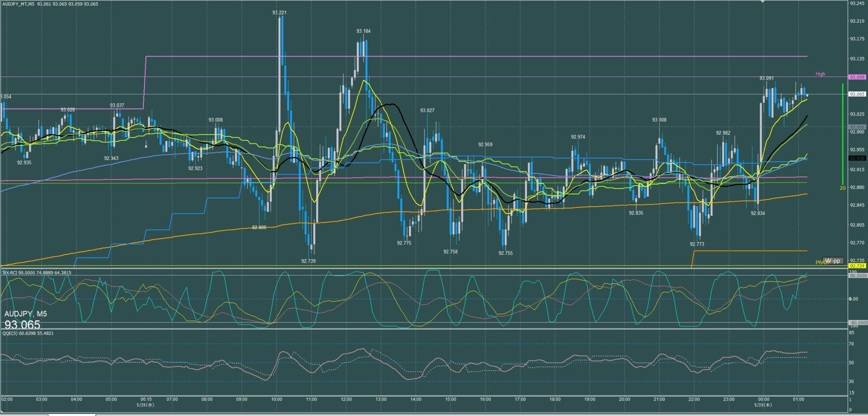The width and height of the screenshot is (868, 416).
Task: Select the pink 93.099 price tag
Action: click(857, 77)
